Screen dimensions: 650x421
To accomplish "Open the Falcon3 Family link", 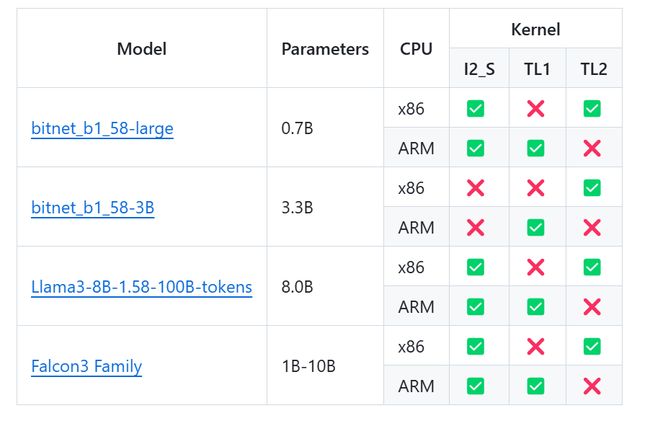I will [86, 366].
